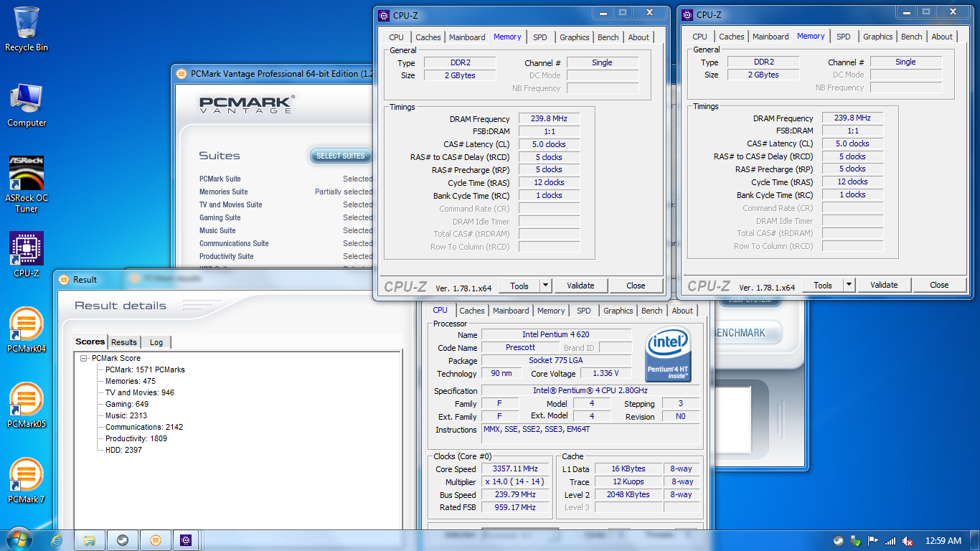Image resolution: width=980 pixels, height=551 pixels.
Task: Click the 12:59 AM taskbar clock
Action: coord(943,541)
